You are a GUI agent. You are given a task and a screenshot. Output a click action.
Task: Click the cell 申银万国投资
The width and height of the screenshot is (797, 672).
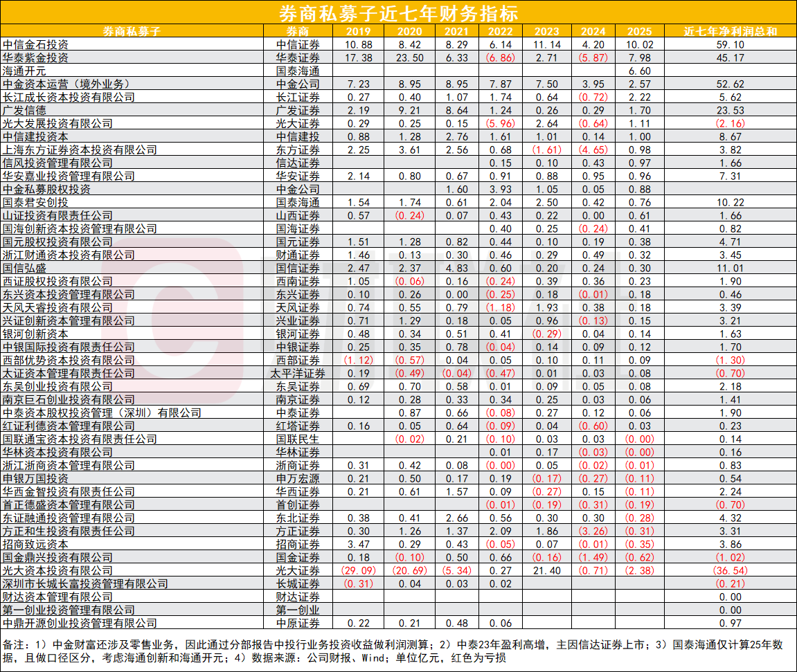35,478
